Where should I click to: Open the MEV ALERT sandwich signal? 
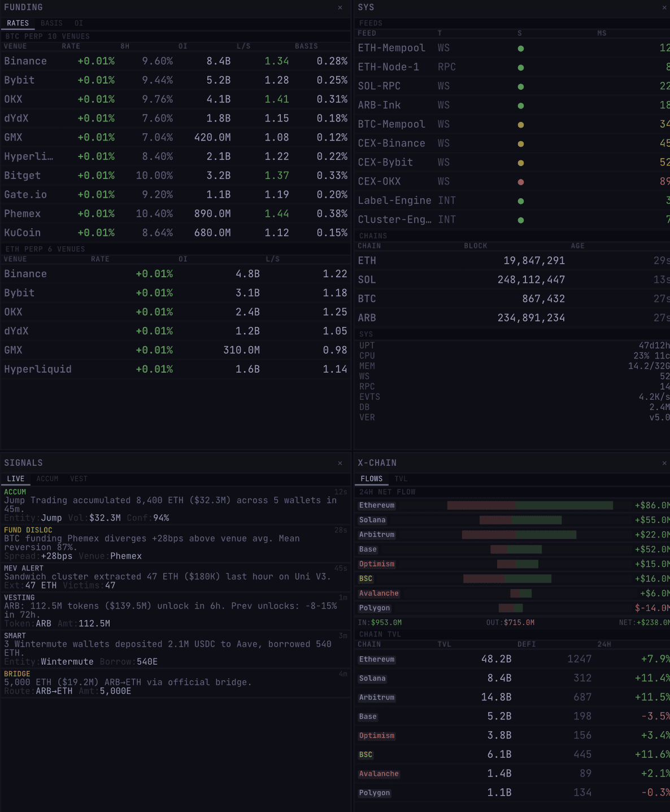(x=176, y=577)
